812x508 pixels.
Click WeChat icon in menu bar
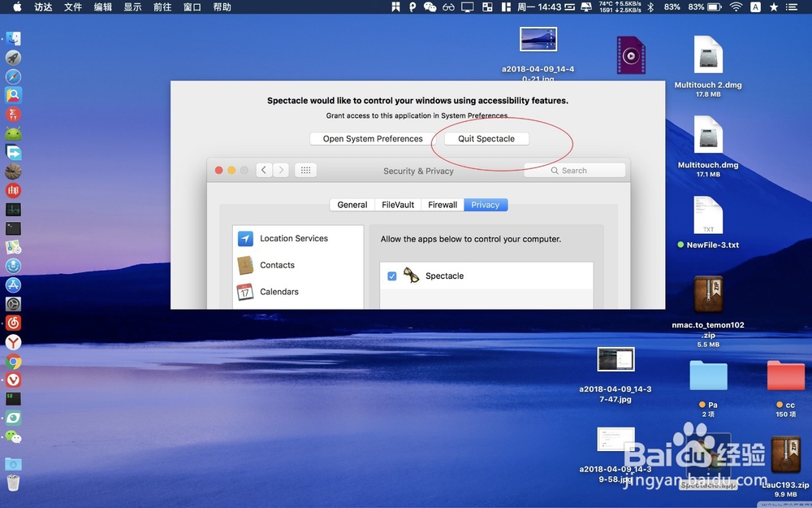tap(430, 7)
